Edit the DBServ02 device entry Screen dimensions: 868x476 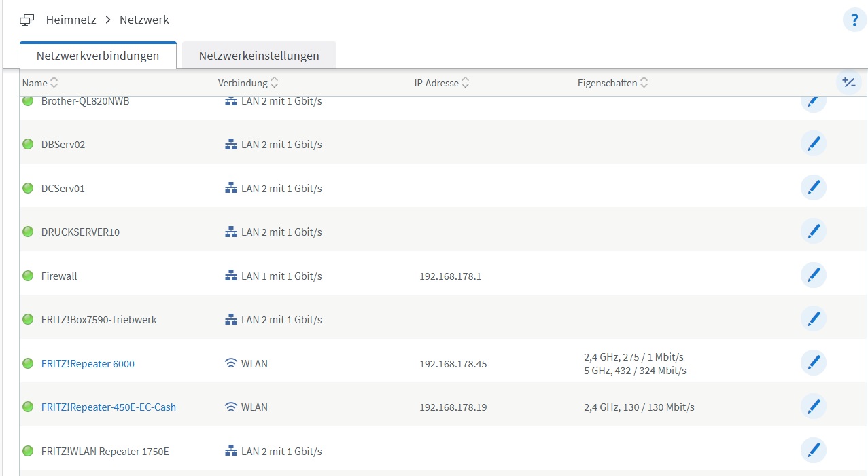pos(813,144)
